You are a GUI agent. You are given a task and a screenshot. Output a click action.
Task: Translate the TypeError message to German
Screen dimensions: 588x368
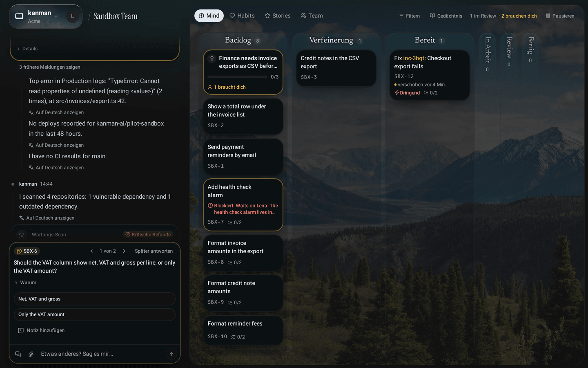coord(56,112)
